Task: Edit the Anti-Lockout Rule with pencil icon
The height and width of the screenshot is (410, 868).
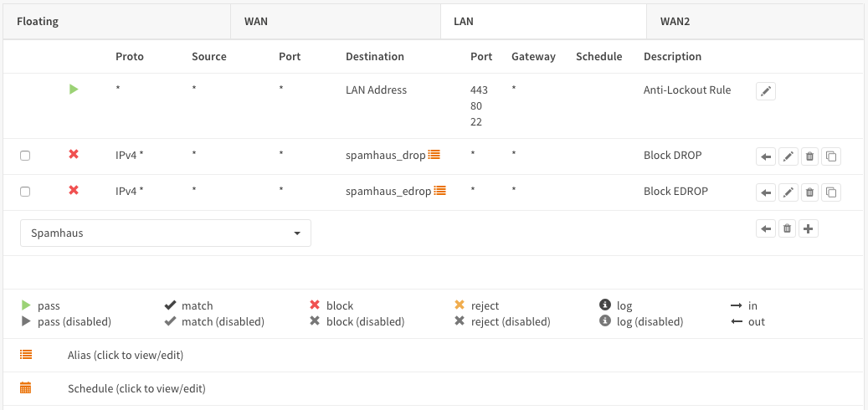Action: point(765,91)
